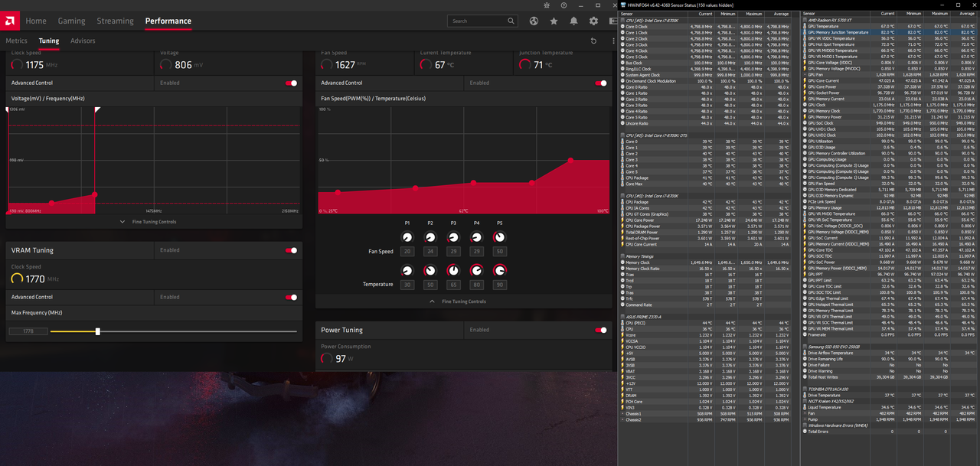Open the three-dot more options menu
The height and width of the screenshot is (466, 980).
coord(612,41)
